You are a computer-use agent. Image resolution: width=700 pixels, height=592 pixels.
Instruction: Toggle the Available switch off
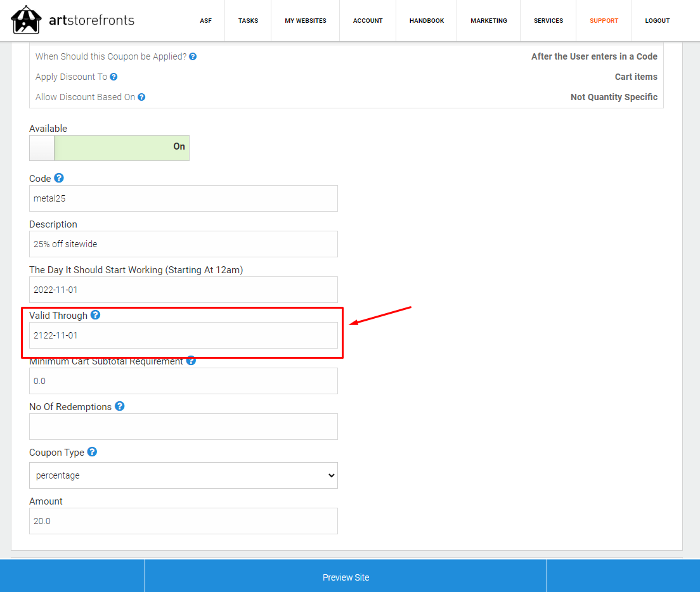pyautogui.click(x=109, y=148)
